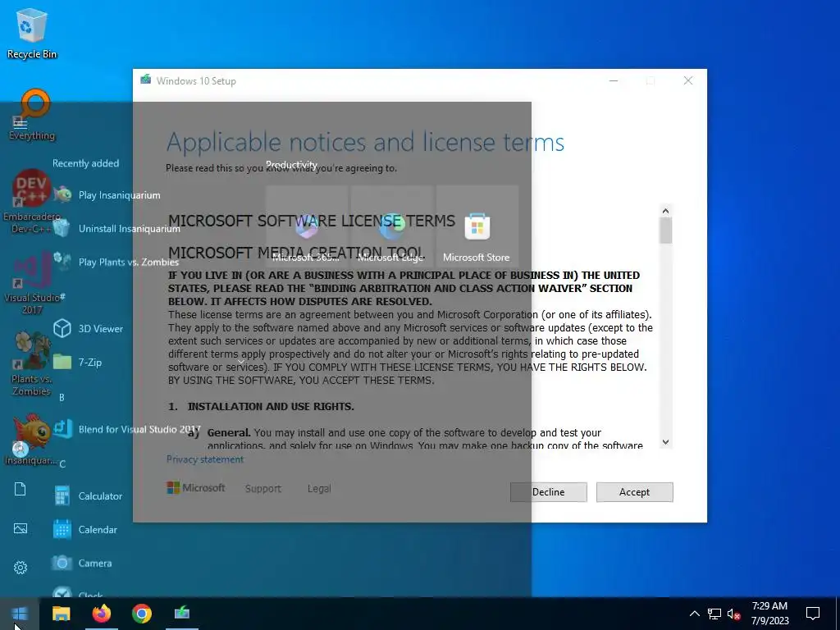Click the Productivity tile group header
This screenshot has height=630, width=840.
291,164
